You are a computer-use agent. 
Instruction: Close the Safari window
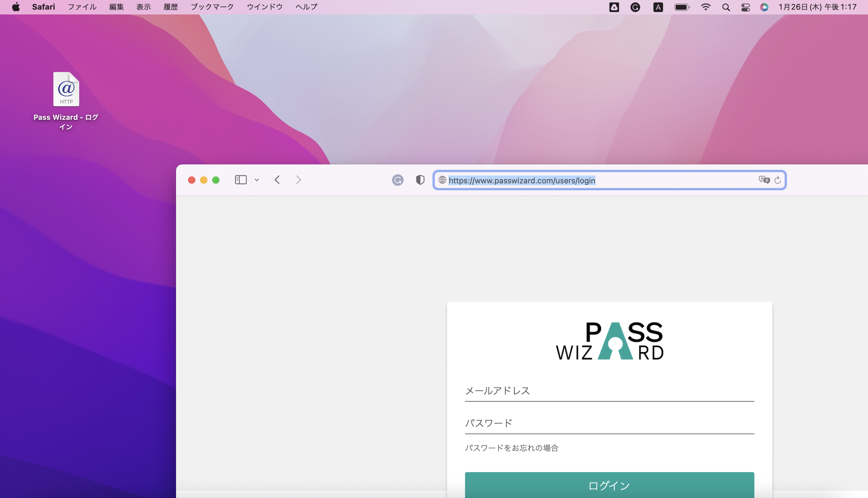click(x=192, y=180)
